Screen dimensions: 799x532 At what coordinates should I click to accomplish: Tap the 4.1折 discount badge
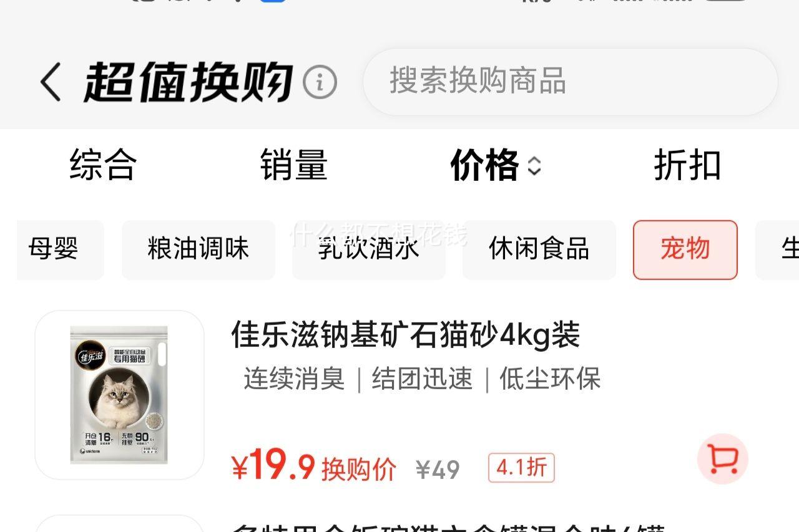point(521,468)
